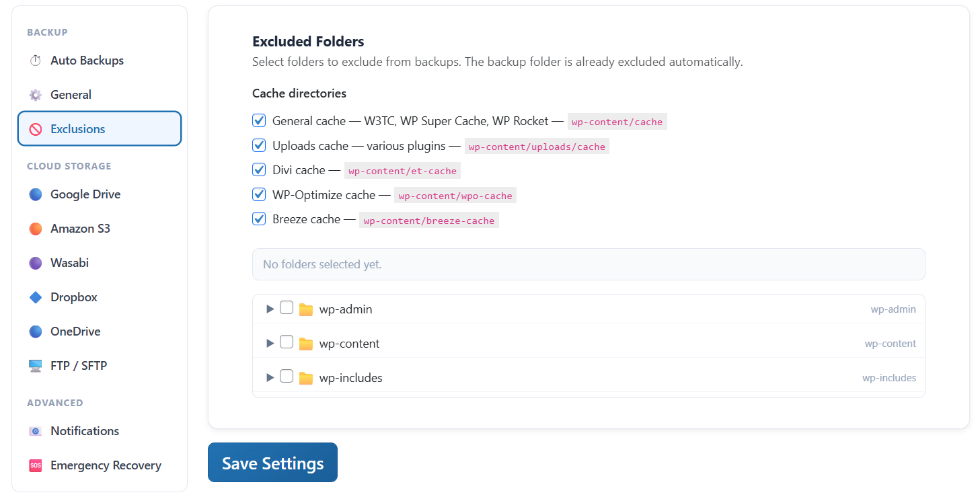
Task: Click the Google Drive circle icon
Action: coord(36,194)
